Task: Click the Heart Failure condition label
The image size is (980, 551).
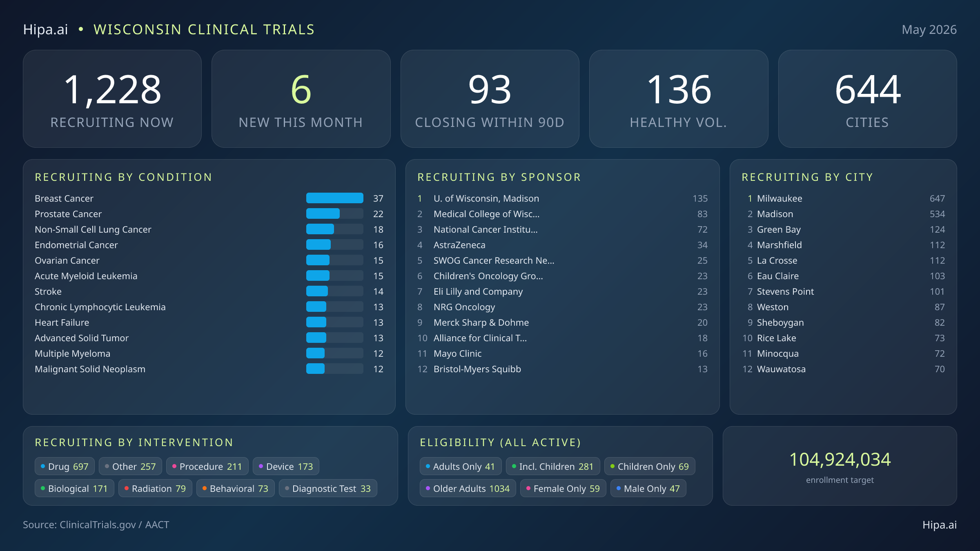Action: pos(62,322)
